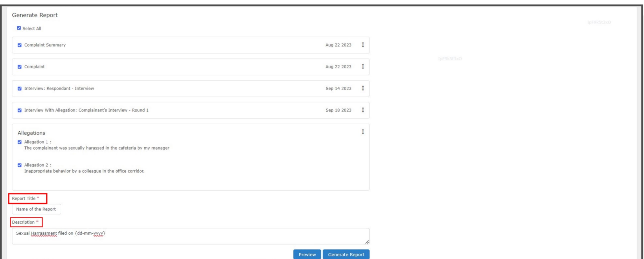Click the Sep 18 2023 date
The width and height of the screenshot is (644, 259).
pyautogui.click(x=338, y=110)
